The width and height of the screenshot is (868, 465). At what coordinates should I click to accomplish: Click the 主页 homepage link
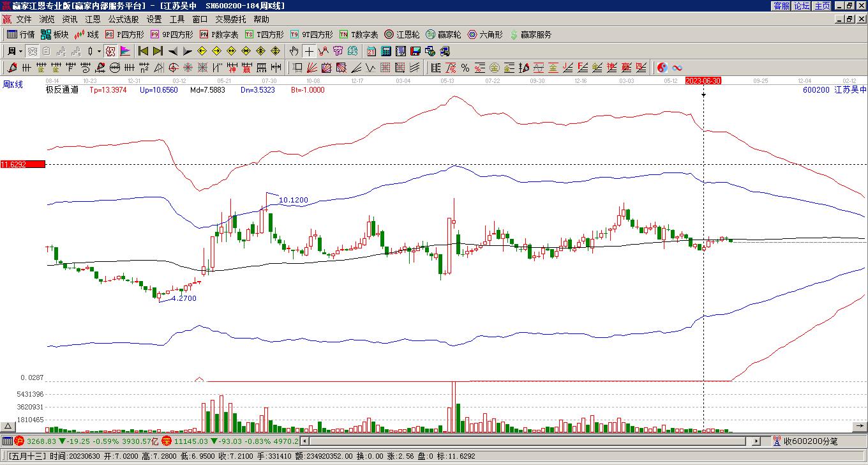(x=822, y=6)
